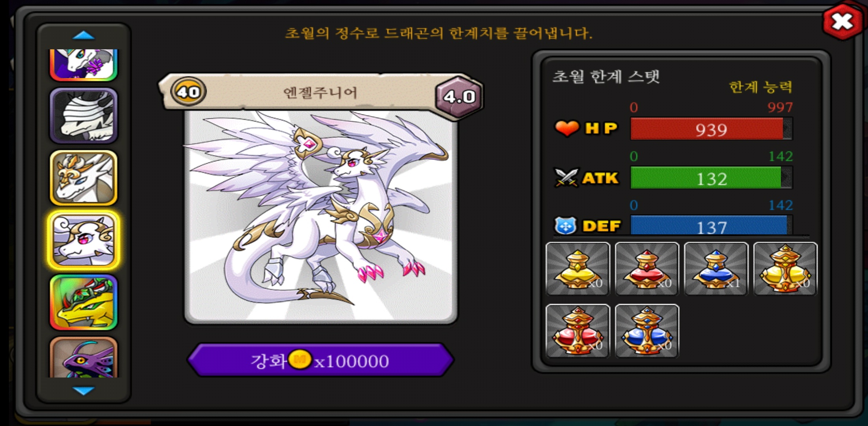Select the small blue essence potion x1
The image size is (868, 426).
[x=716, y=269]
